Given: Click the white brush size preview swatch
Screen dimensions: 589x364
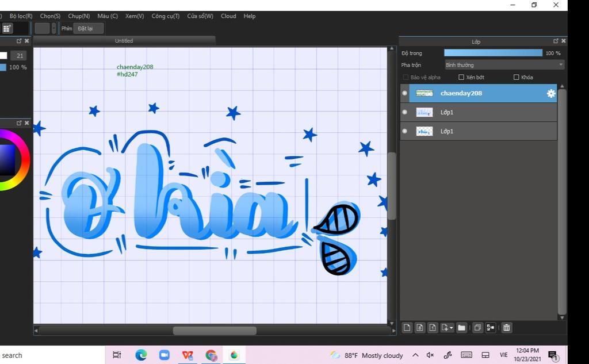Looking at the screenshot, I should point(3,56).
